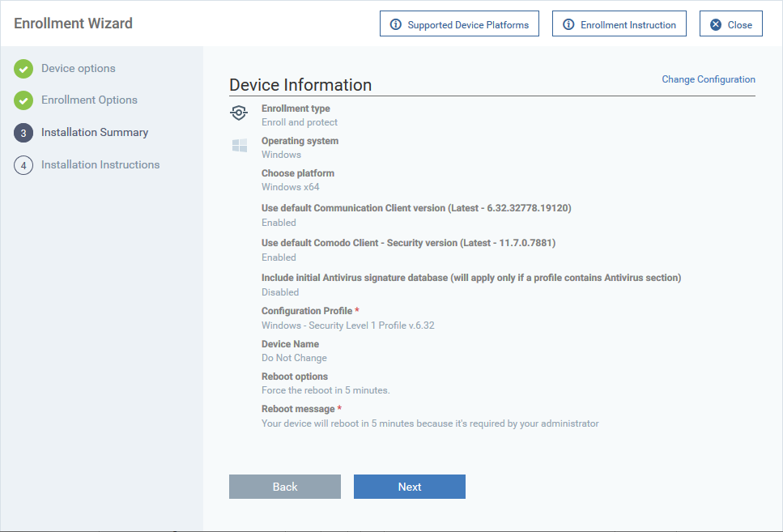783x532 pixels.
Task: Switch to Enrollment Options step
Action: (x=89, y=100)
